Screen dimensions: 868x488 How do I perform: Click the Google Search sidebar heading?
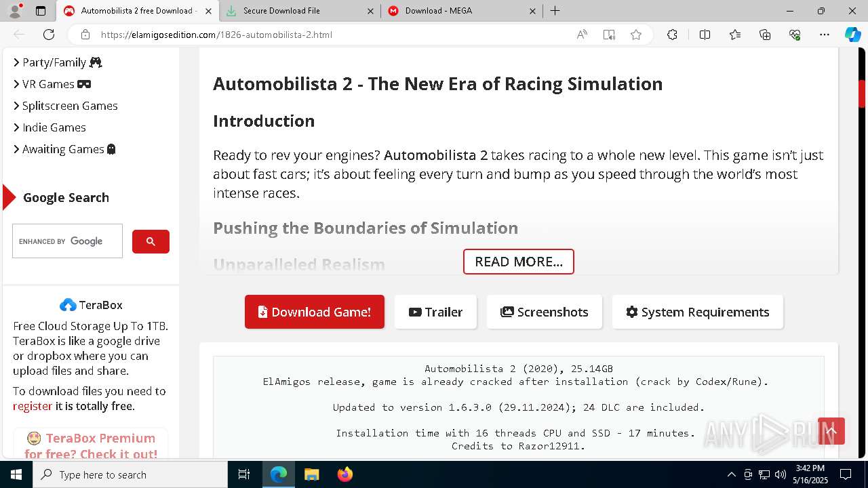pos(66,198)
